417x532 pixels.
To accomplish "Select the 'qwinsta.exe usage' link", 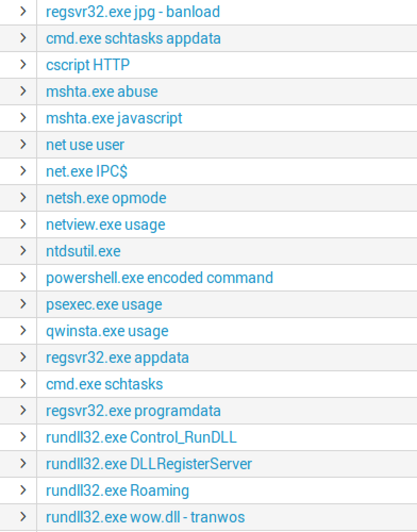I will pos(107,331).
